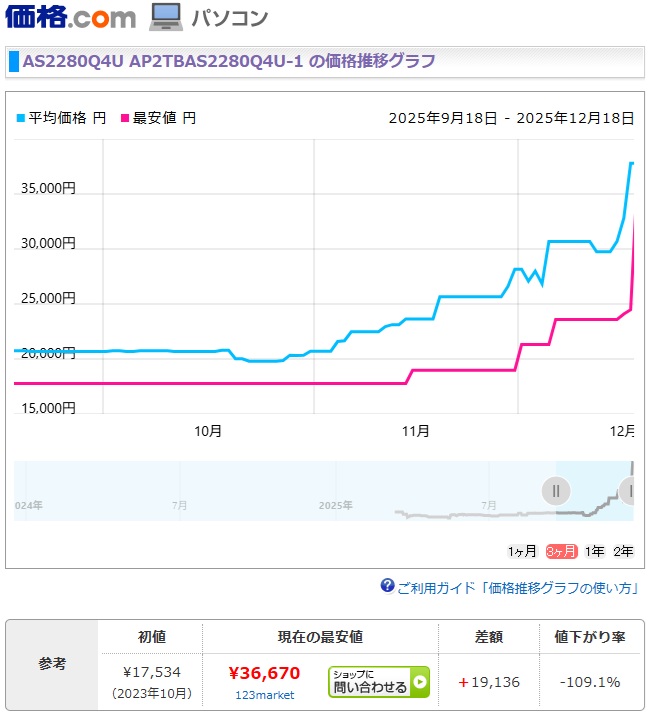Click the green arrow on ショップに問い合わせる

420,684
